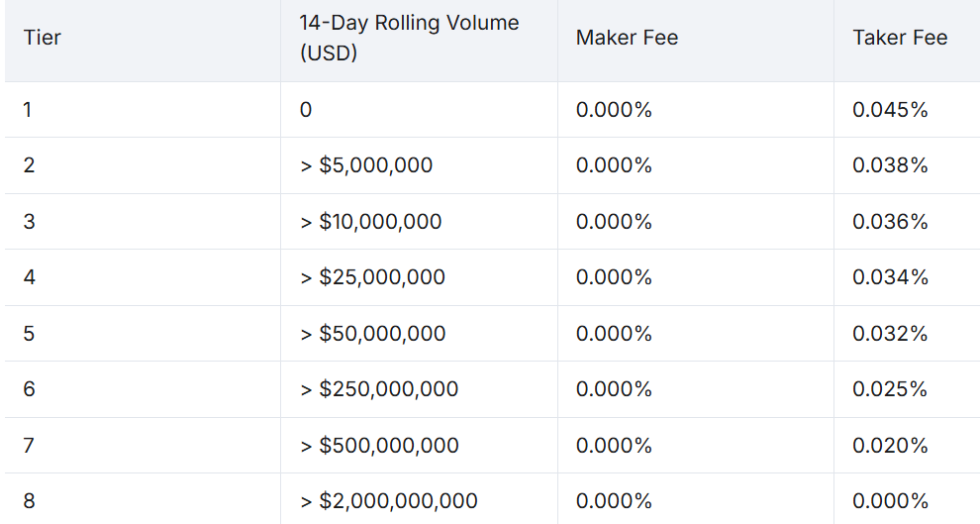Click the 0.020% taker fee value

890,446
